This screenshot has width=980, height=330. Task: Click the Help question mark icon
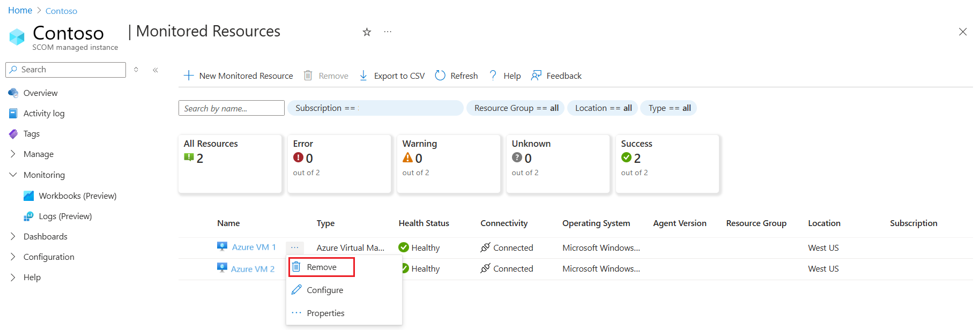493,76
